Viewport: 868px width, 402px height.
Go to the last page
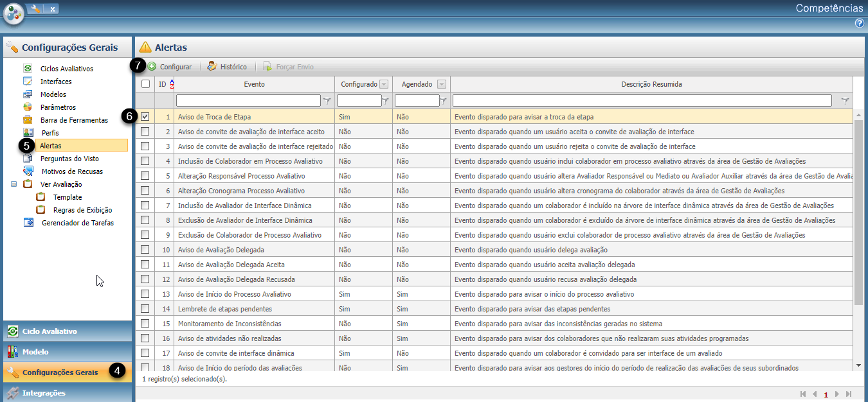tap(849, 394)
